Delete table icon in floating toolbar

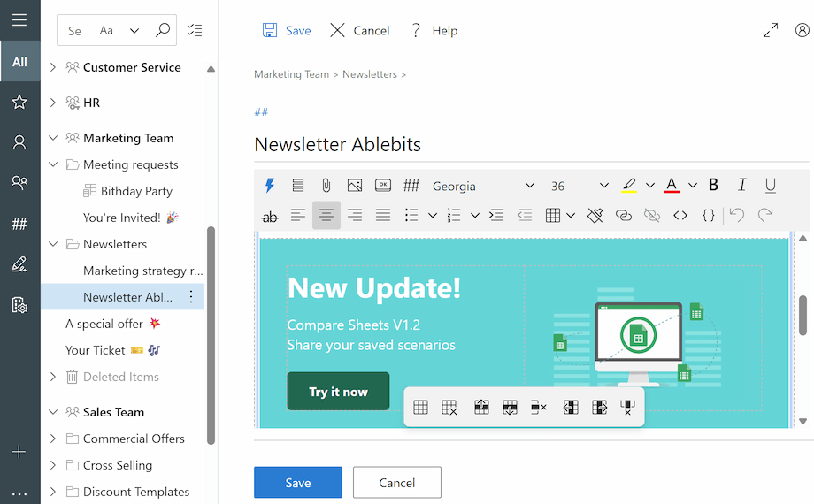click(x=449, y=408)
